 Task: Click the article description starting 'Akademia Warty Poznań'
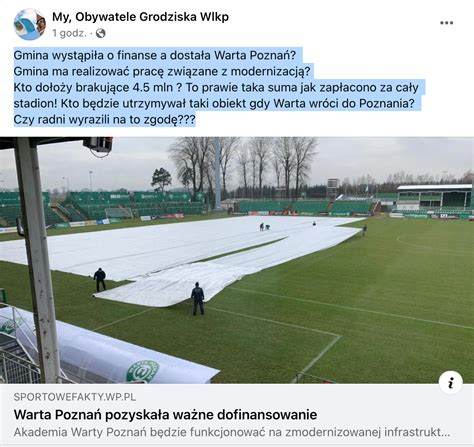232,432
